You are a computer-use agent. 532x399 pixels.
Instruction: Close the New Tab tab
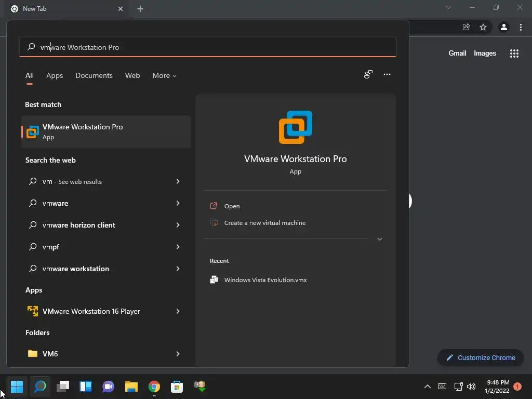click(121, 9)
